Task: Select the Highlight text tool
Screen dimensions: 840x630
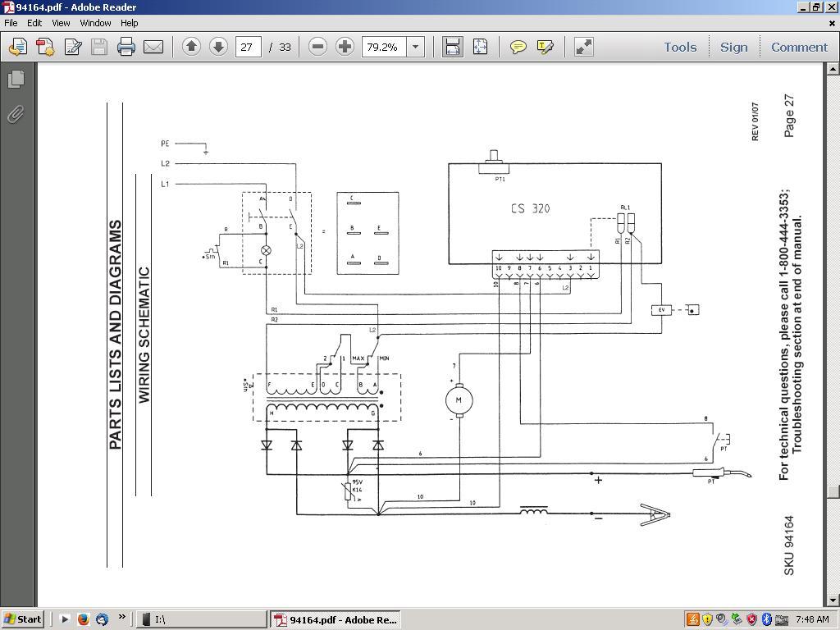Action: tap(545, 47)
